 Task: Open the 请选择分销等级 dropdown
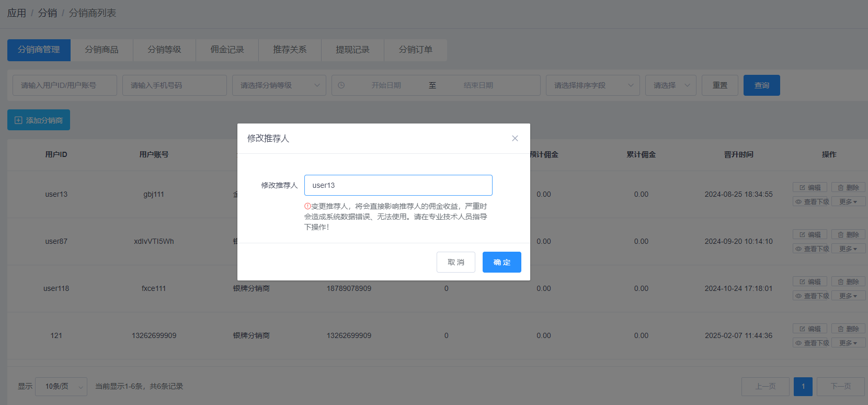279,85
